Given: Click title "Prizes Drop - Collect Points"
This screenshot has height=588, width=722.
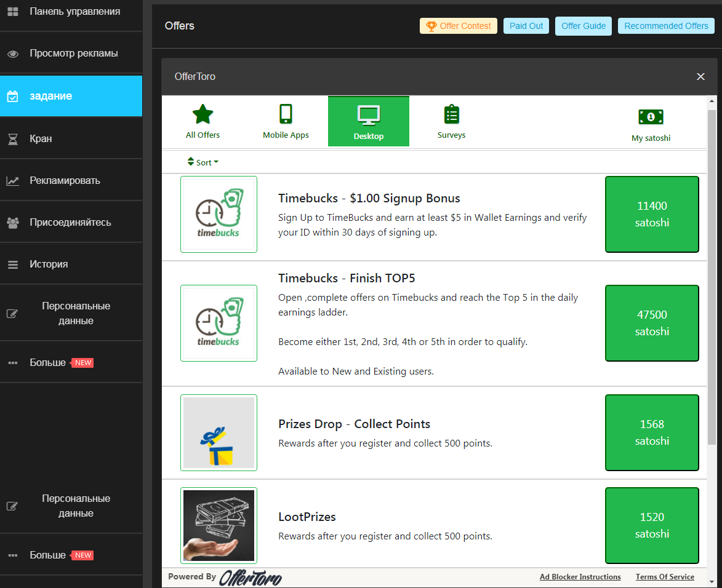Looking at the screenshot, I should [x=354, y=424].
